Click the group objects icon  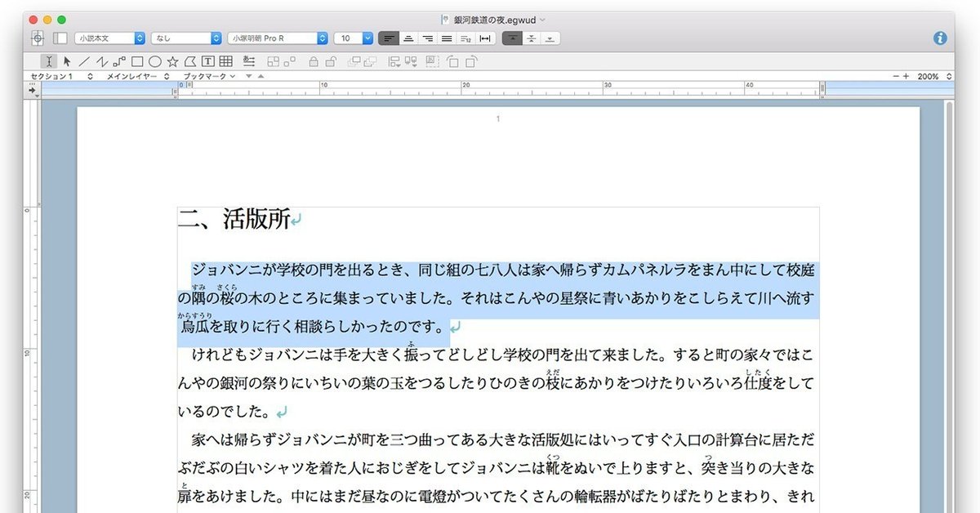coord(273,60)
